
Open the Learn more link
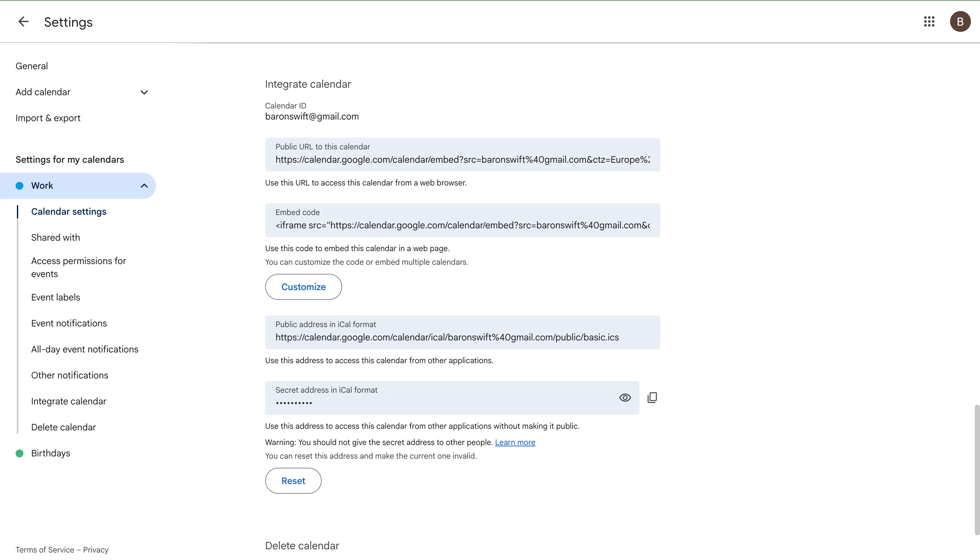coord(515,442)
